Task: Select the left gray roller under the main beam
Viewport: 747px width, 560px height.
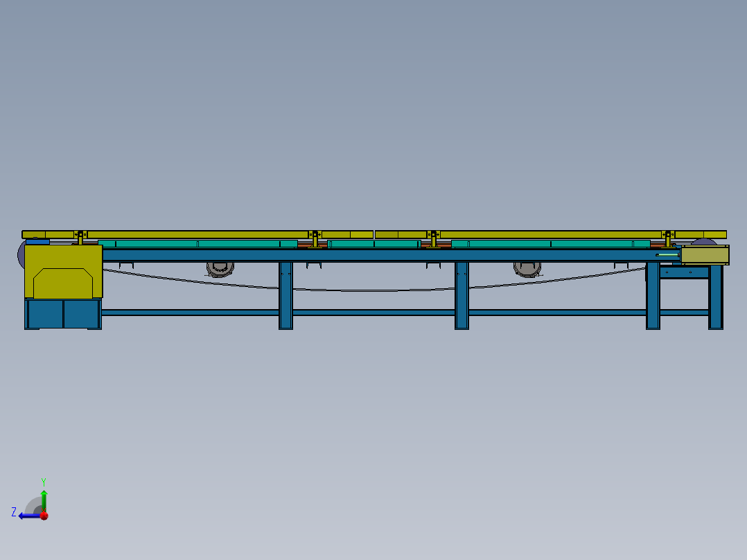Action: 220,270
